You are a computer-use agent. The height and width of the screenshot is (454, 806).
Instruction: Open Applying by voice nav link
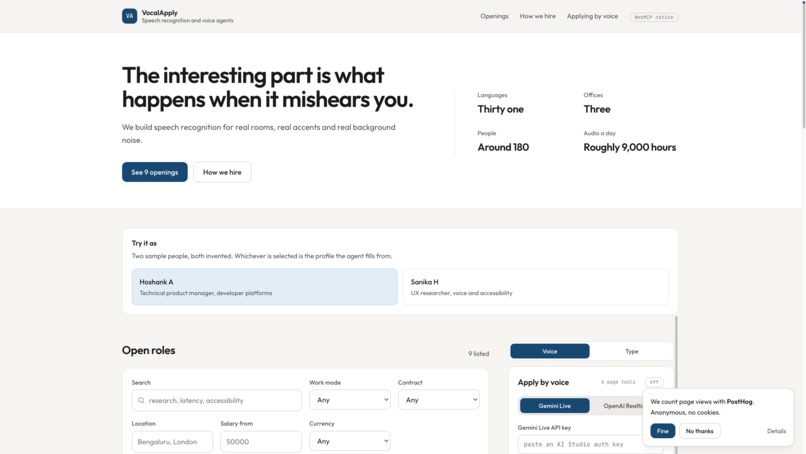point(593,16)
